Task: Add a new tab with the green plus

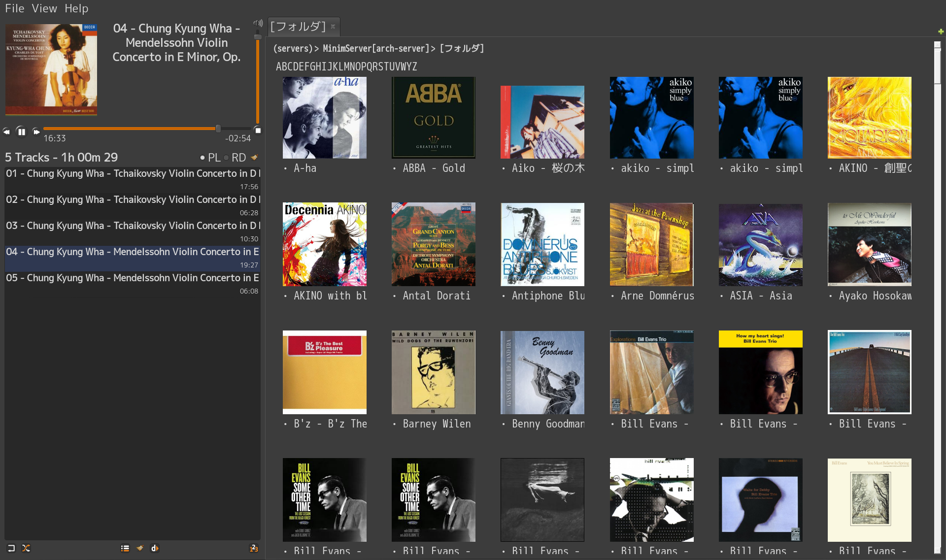Action: click(x=941, y=32)
